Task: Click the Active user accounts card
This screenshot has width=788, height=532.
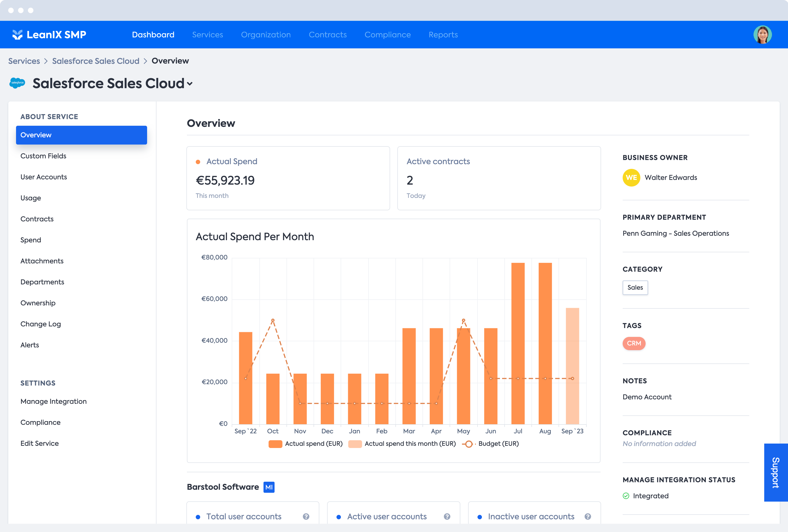Action: [393, 513]
